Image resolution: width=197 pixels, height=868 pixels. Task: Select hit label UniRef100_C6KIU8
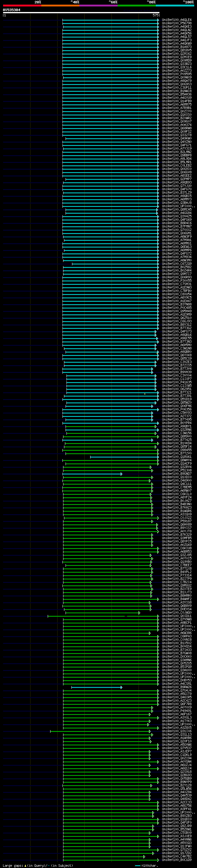click(x=176, y=548)
